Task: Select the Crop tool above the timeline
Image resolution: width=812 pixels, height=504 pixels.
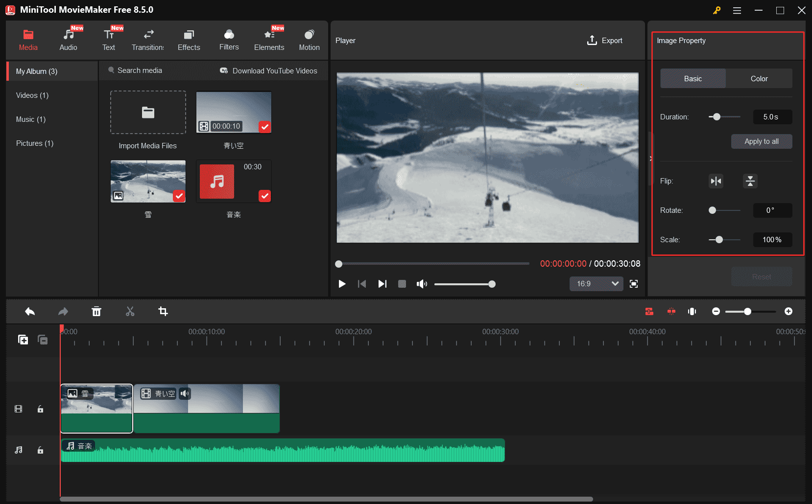Action: tap(163, 311)
